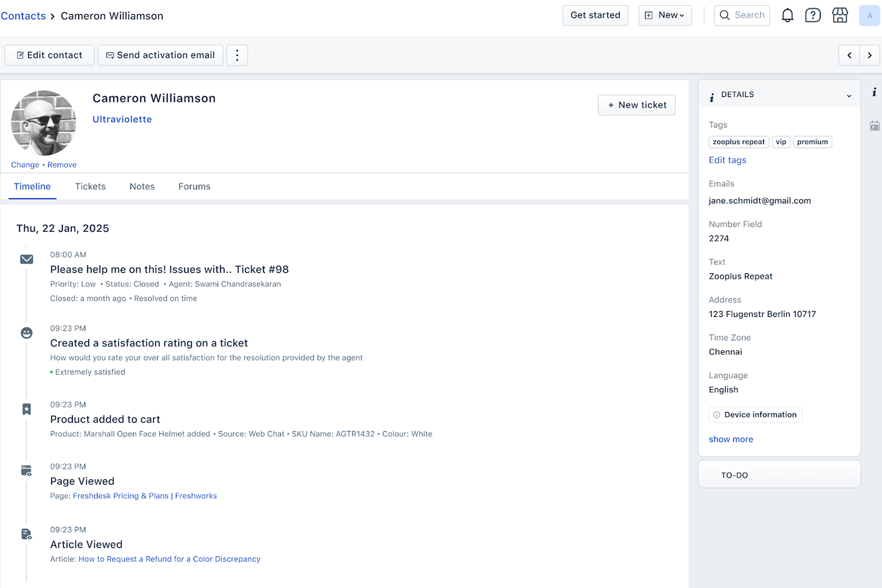This screenshot has width=882, height=588.
Task: Open the notifications bell
Action: point(787,15)
